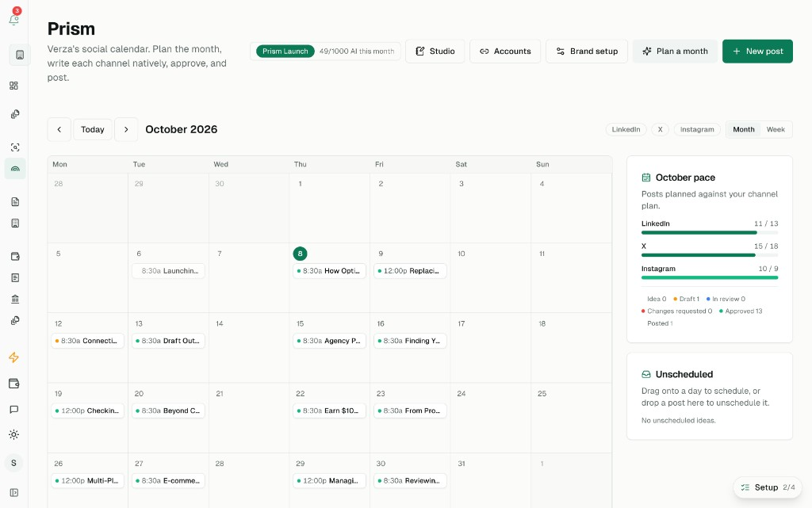Screen dimensions: 812x508
Task: Jump to Today in the calendar
Action: click(93, 129)
